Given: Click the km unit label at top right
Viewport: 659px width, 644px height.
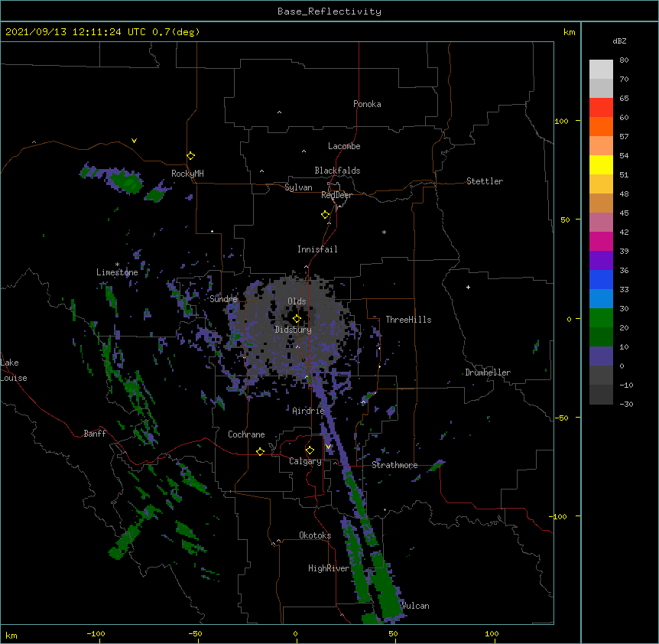Looking at the screenshot, I should (569, 32).
